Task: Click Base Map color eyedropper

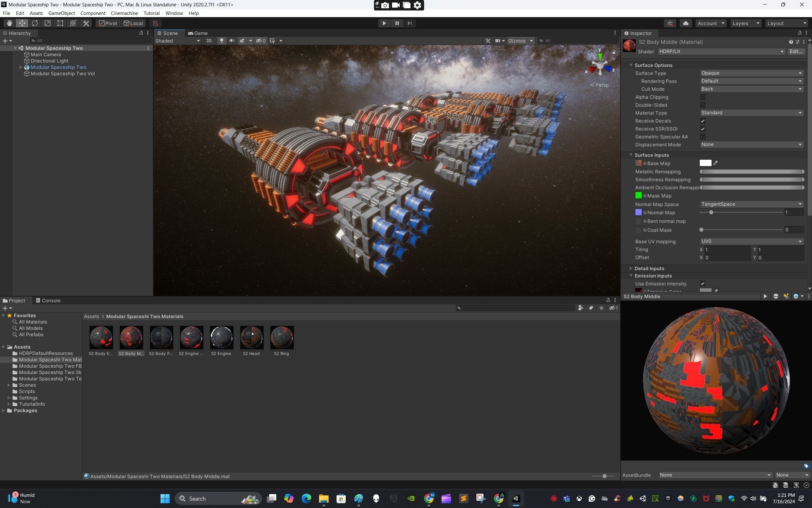Action: click(x=716, y=163)
